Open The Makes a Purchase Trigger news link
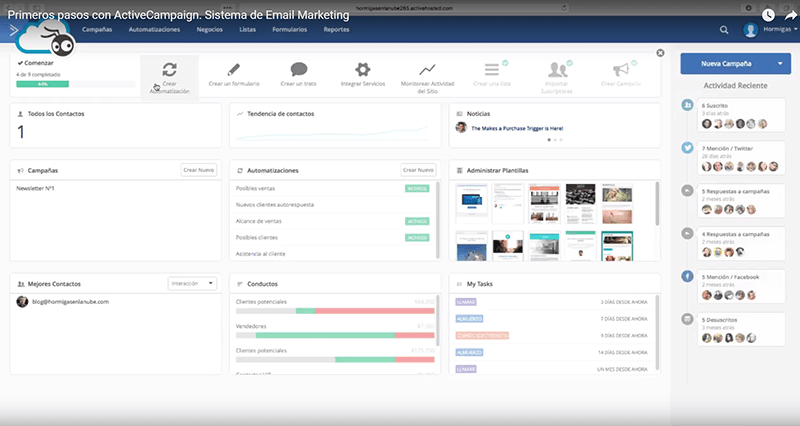The width and height of the screenshot is (800, 426). tap(517, 129)
